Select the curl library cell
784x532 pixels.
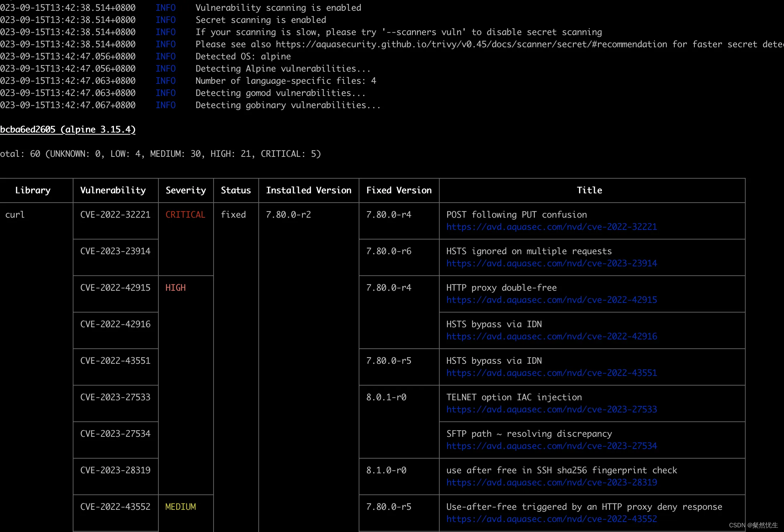pyautogui.click(x=15, y=215)
